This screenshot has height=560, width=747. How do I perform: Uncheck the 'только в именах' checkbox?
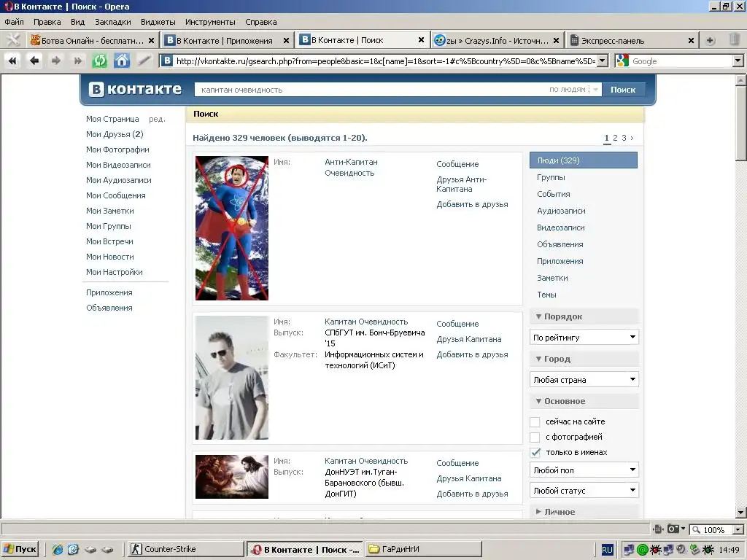(x=535, y=453)
